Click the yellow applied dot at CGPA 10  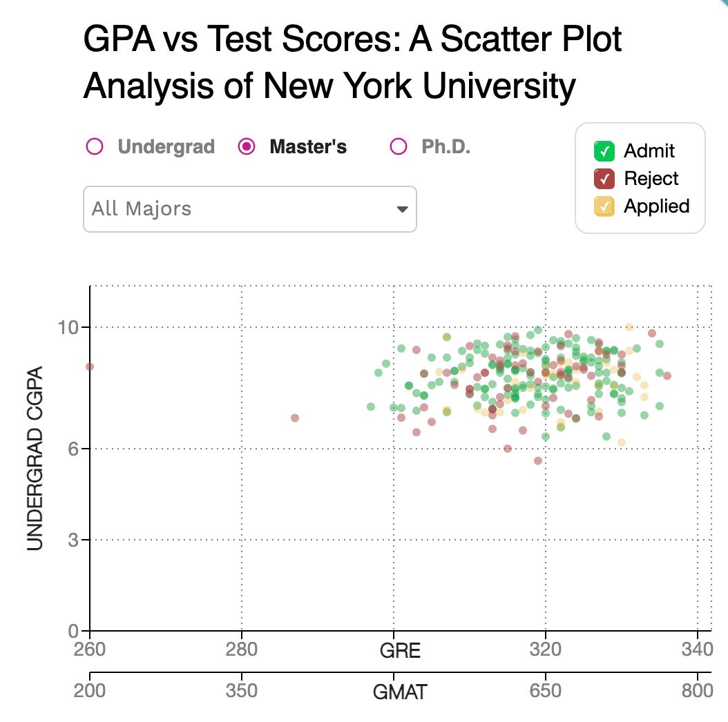[x=629, y=327]
